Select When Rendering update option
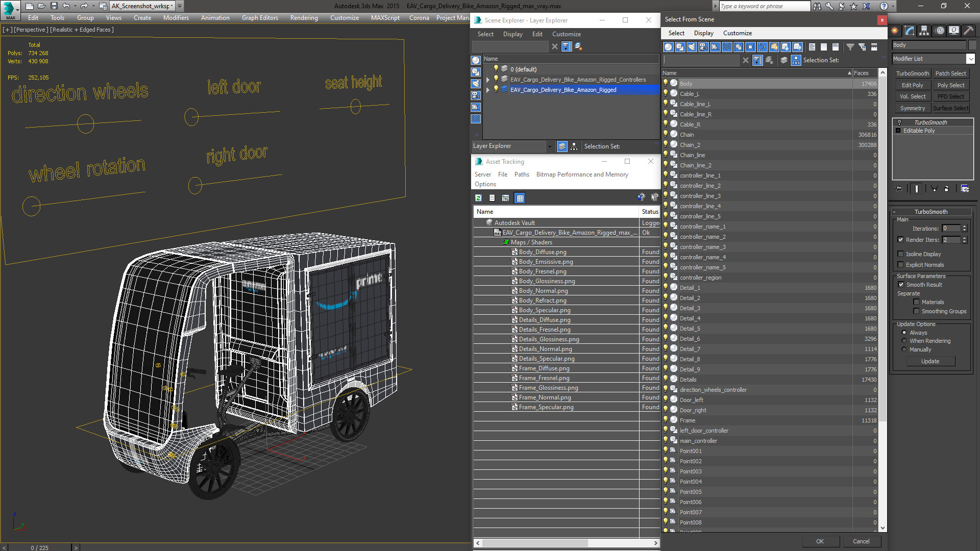The image size is (980, 551). coord(904,341)
